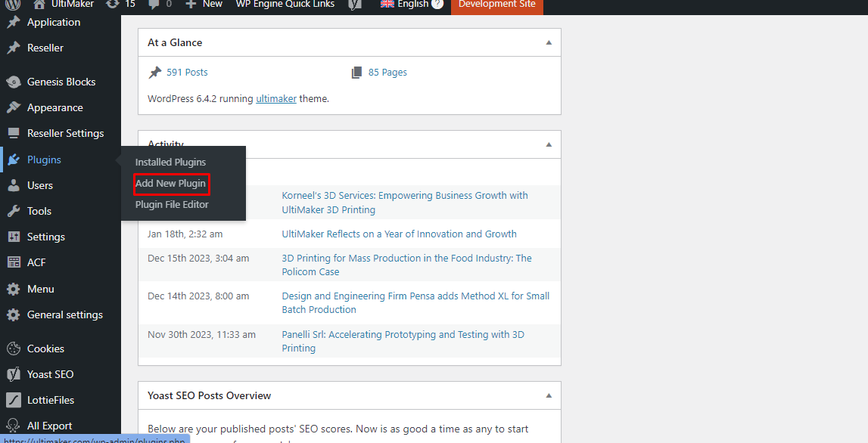Click the Settings sliders icon

tap(14, 237)
